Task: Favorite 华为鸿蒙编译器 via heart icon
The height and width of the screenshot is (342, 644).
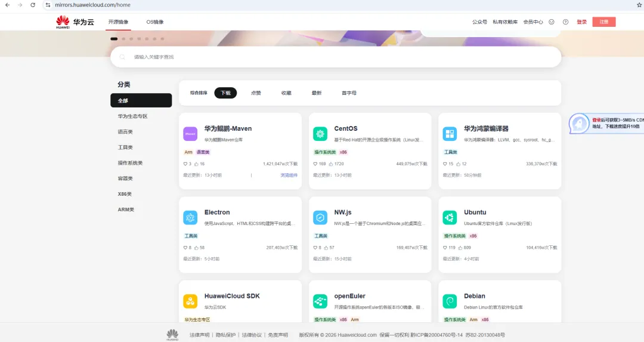Action: (x=445, y=164)
